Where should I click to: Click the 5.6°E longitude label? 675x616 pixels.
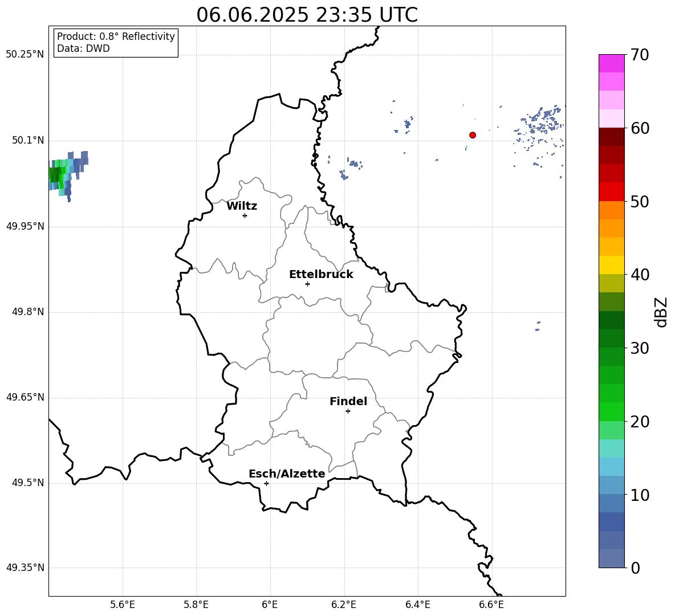123,605
